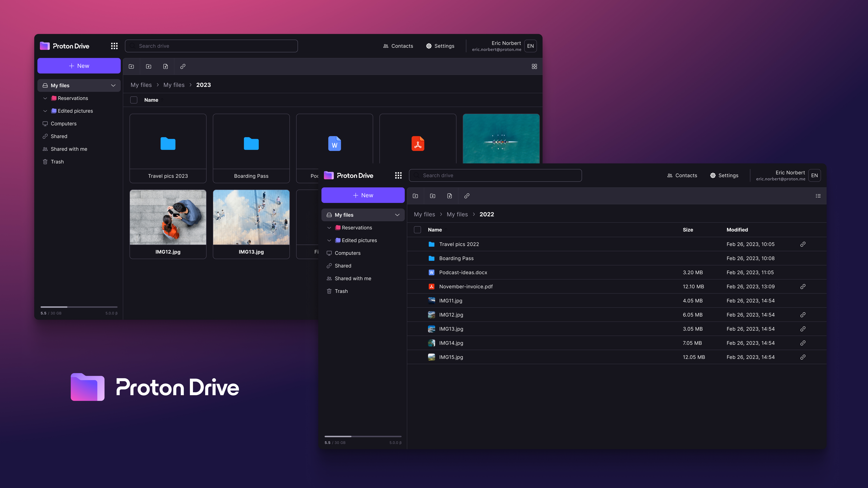
Task: Click upload folder icon in 2022 toolbar
Action: click(x=433, y=196)
